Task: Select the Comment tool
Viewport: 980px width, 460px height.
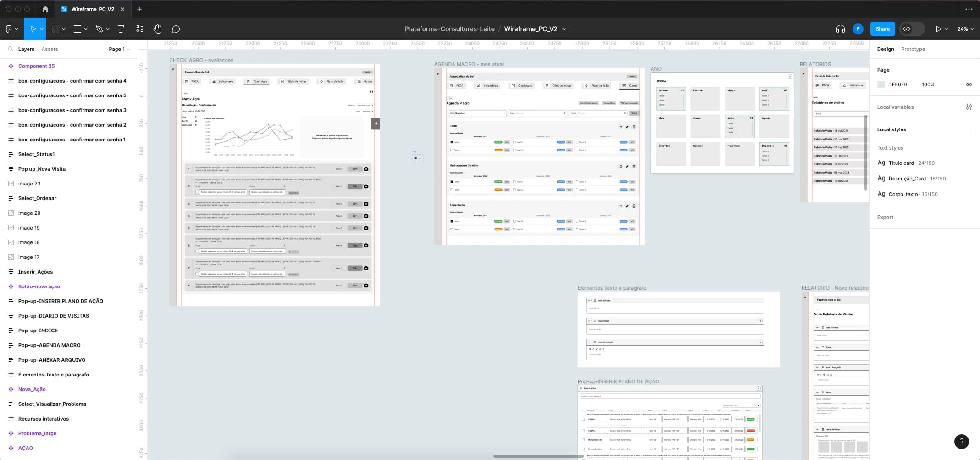Action: click(176, 29)
